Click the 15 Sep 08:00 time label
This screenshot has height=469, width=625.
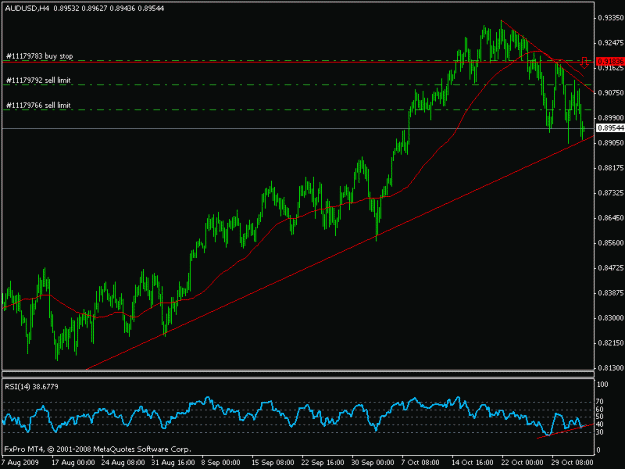coord(273,462)
